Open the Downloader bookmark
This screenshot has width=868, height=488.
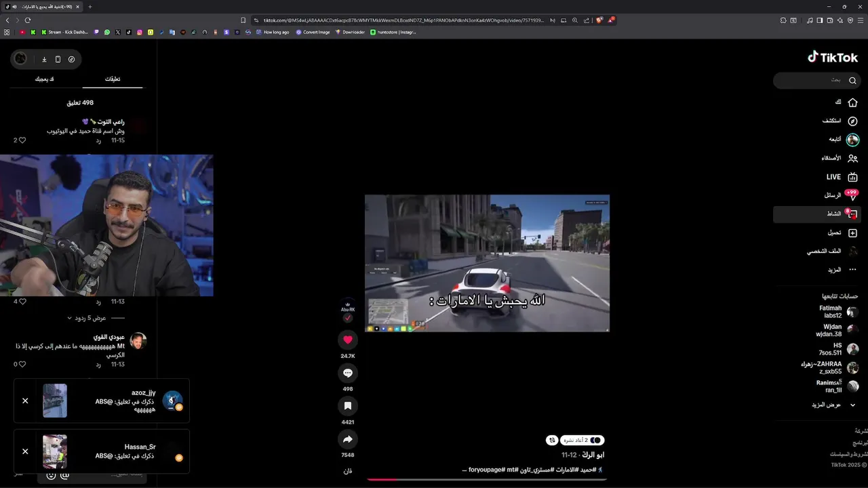point(350,32)
